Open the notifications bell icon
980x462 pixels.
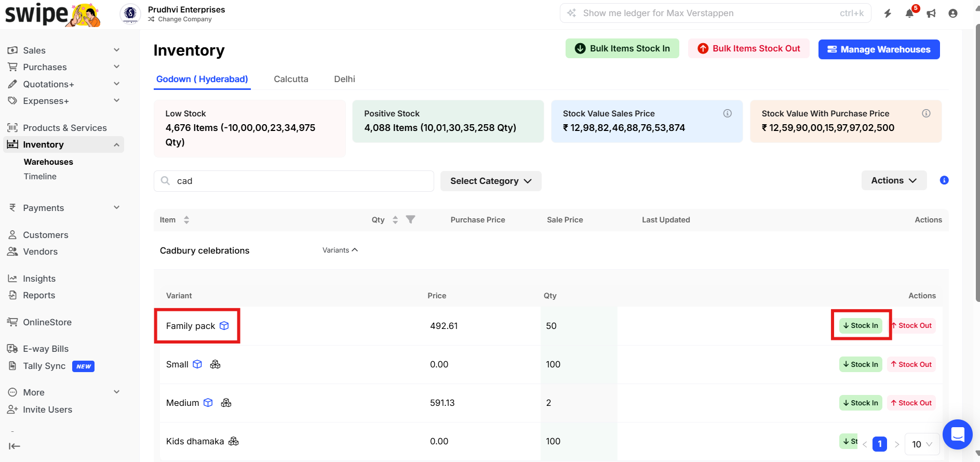pyautogui.click(x=909, y=14)
